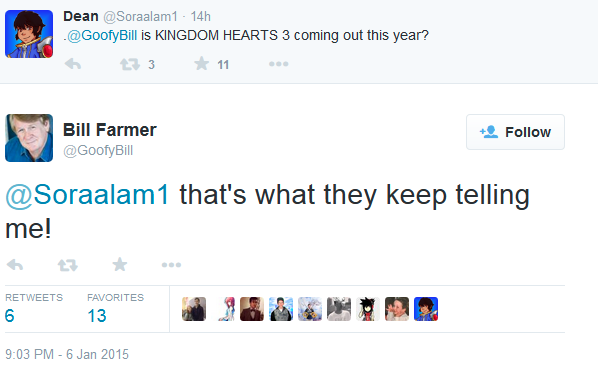Image resolution: width=598 pixels, height=388 pixels.
Task: Open more options on Dean's tweet
Action: coord(279,64)
